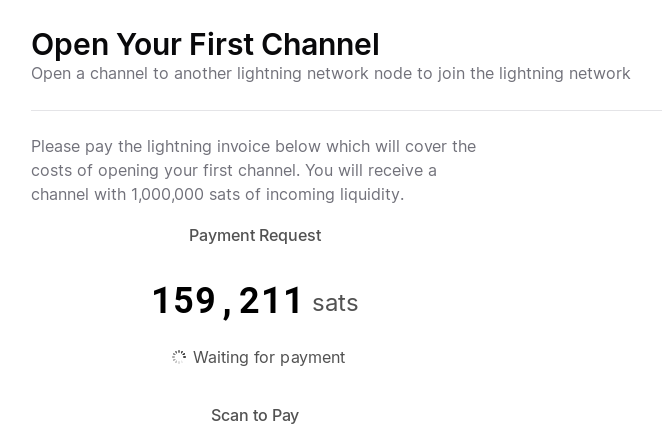Click the 159,211 amount value
The height and width of the screenshot is (432, 662).
(x=227, y=301)
